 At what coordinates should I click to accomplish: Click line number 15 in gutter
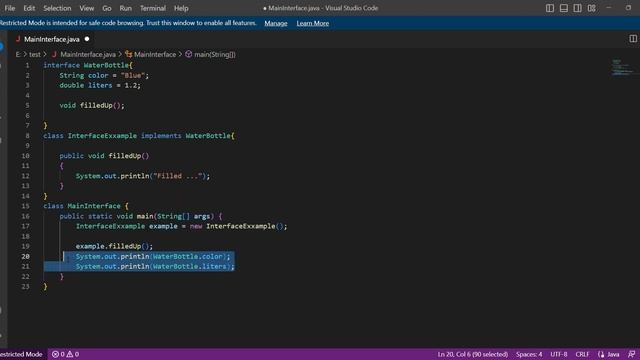[x=25, y=206]
